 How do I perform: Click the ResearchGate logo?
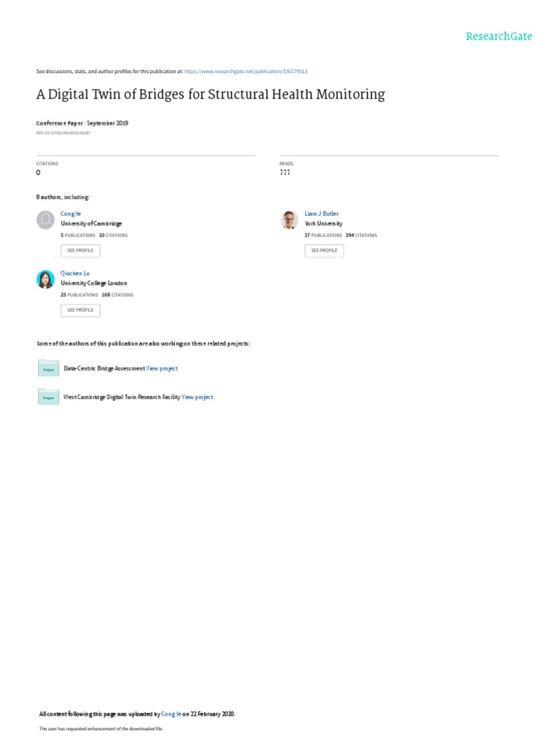[x=499, y=36]
